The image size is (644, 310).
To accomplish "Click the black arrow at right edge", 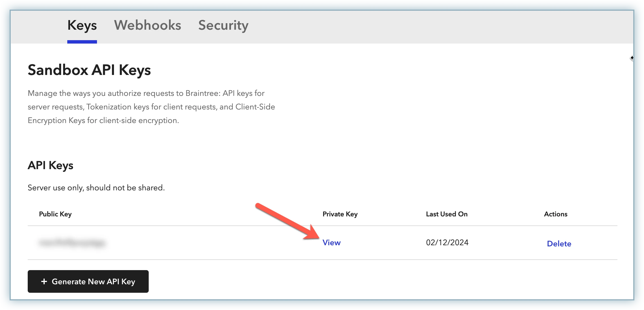I will tap(632, 58).
